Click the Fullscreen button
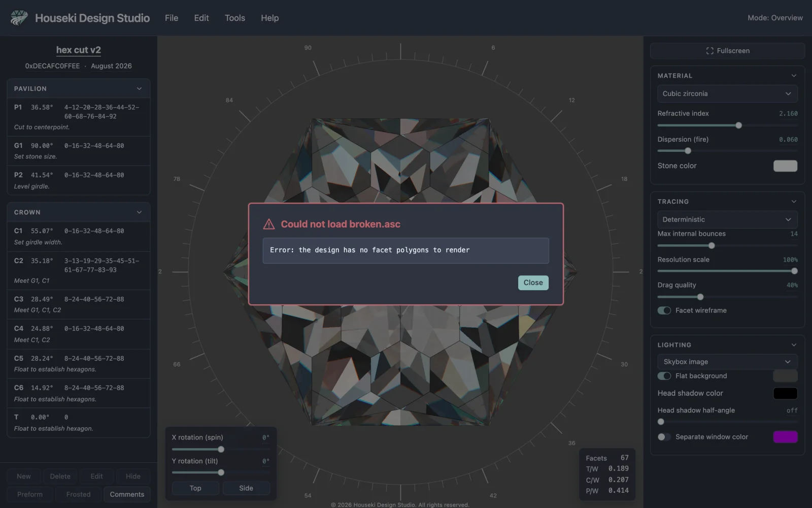812x508 pixels. pos(728,51)
